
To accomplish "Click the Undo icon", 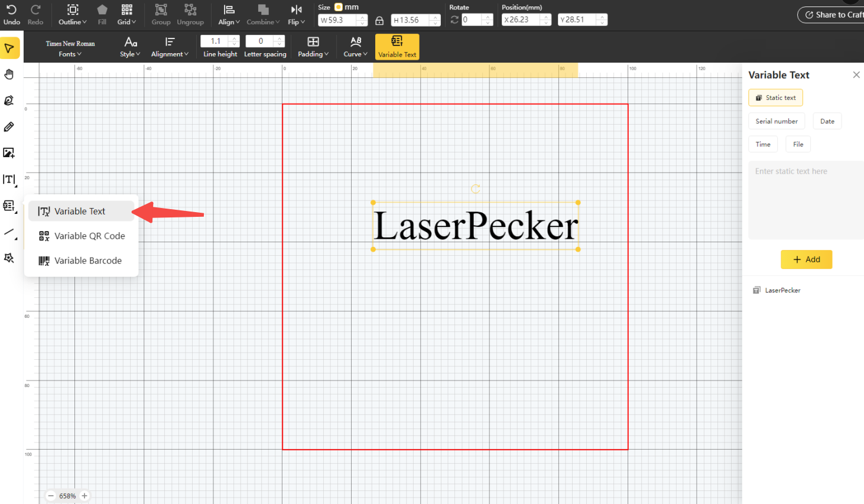I will point(11,10).
